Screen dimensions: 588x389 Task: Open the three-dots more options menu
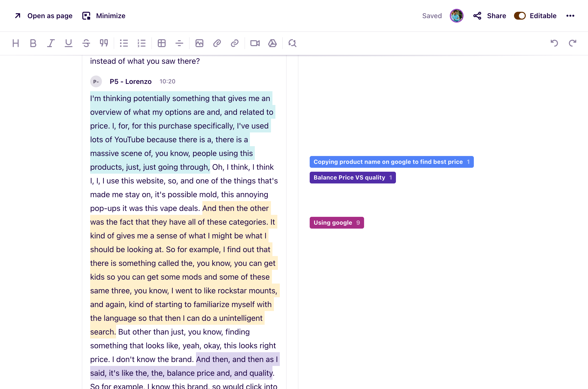click(570, 16)
